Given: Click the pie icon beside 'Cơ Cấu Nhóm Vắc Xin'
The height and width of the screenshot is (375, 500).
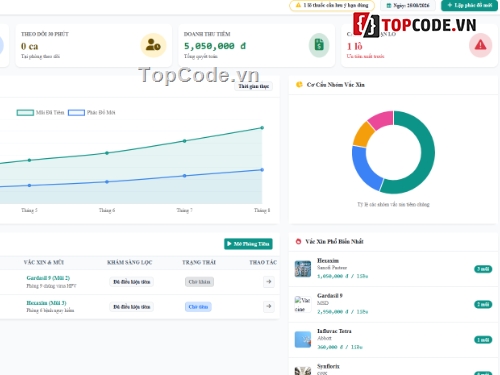Looking at the screenshot, I should click(x=299, y=85).
